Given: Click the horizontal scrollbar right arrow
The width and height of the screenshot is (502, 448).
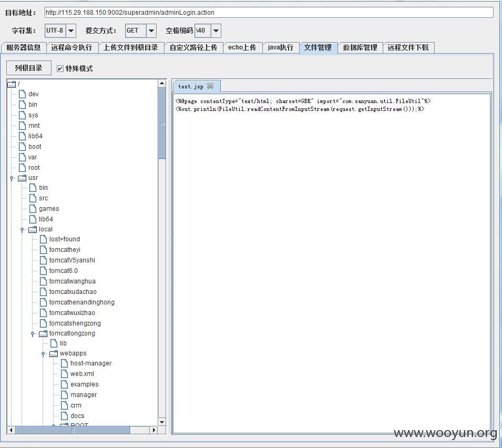Looking at the screenshot, I should tap(154, 430).
